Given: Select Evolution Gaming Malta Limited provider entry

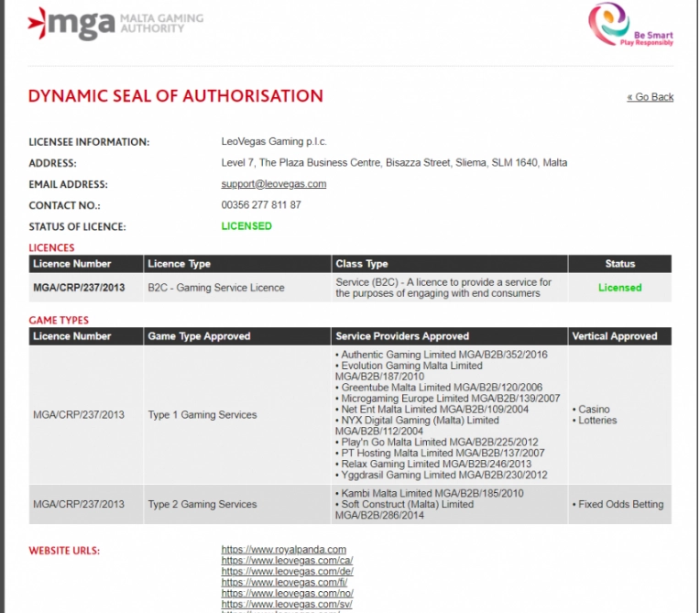Looking at the screenshot, I should (x=410, y=371).
